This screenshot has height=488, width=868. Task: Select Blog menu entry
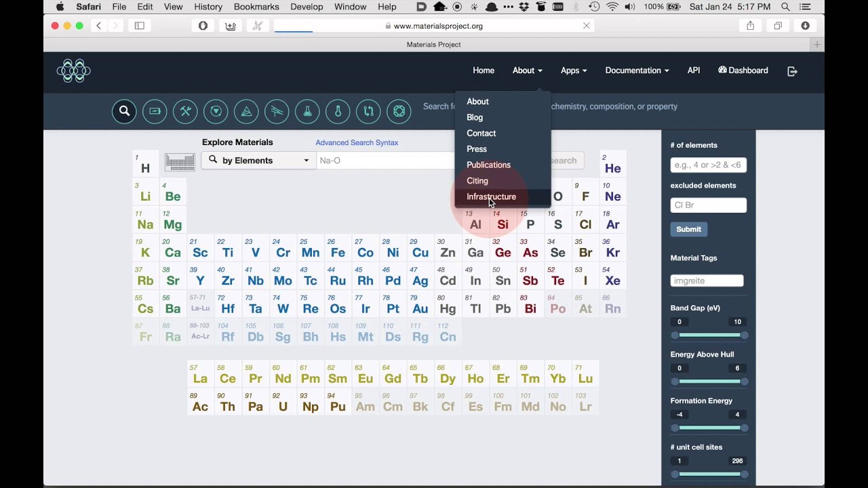475,117
